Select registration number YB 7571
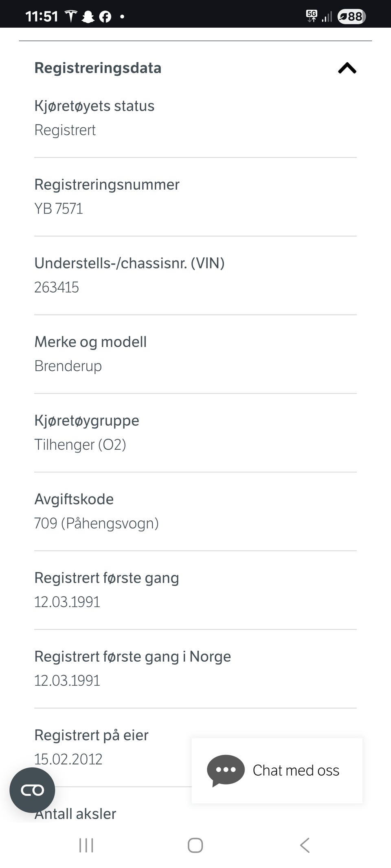Screen dimensions: 391x868 point(59,209)
